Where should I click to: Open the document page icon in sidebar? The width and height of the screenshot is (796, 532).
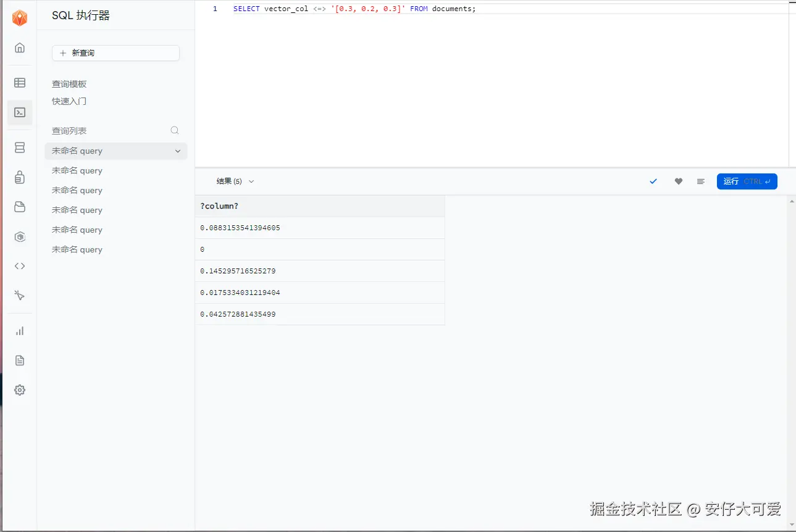click(x=20, y=360)
